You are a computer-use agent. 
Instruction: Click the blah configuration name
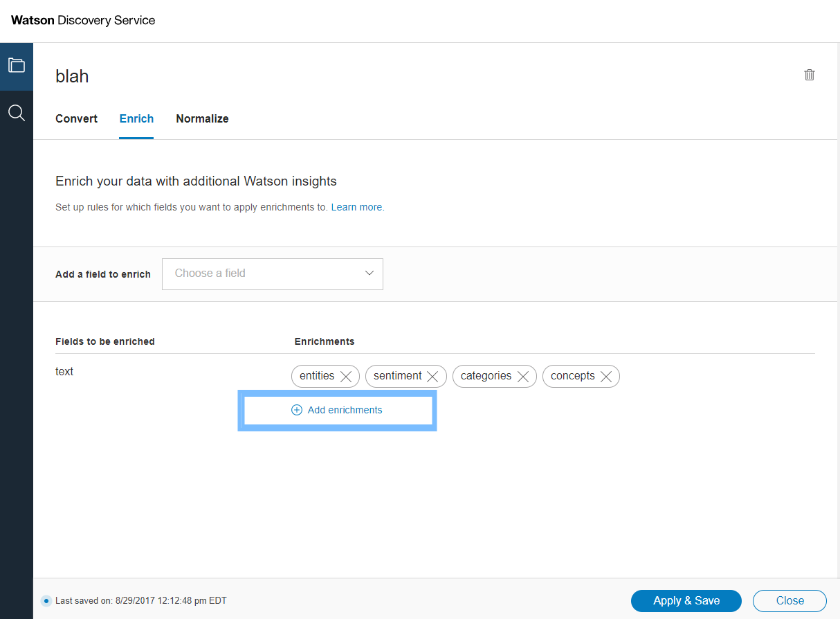[72, 75]
